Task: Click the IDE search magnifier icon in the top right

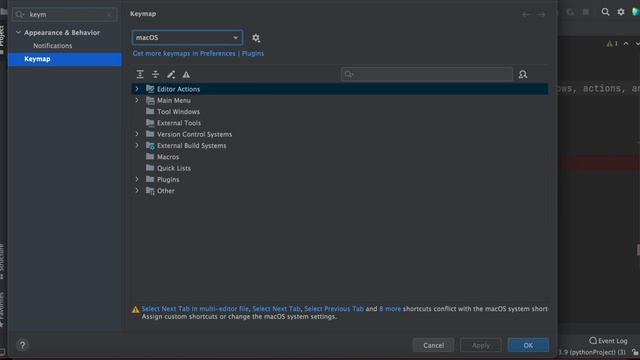Action: coord(605,12)
